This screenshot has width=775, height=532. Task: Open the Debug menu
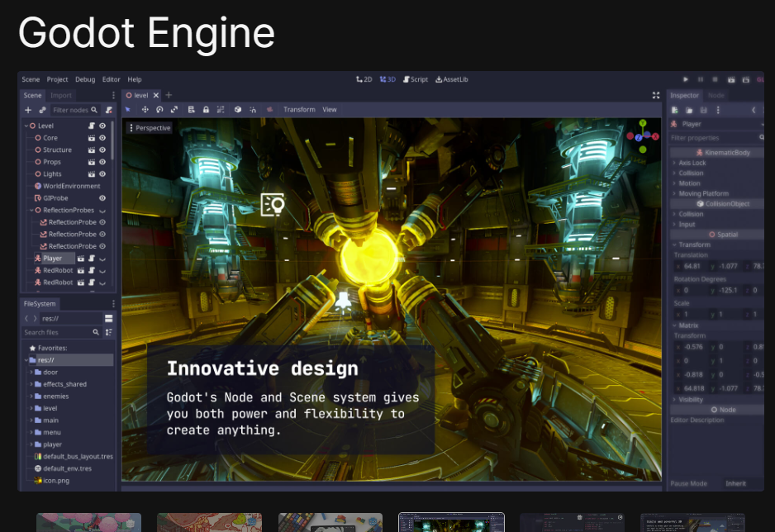point(85,79)
